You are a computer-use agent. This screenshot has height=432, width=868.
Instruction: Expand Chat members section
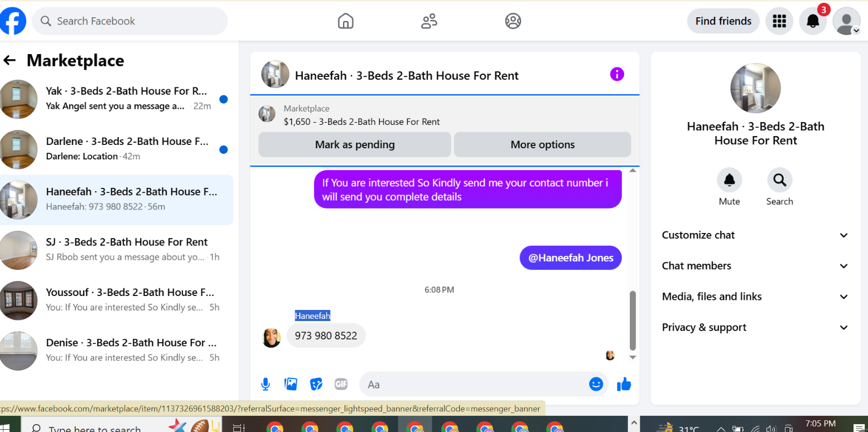[x=755, y=266]
